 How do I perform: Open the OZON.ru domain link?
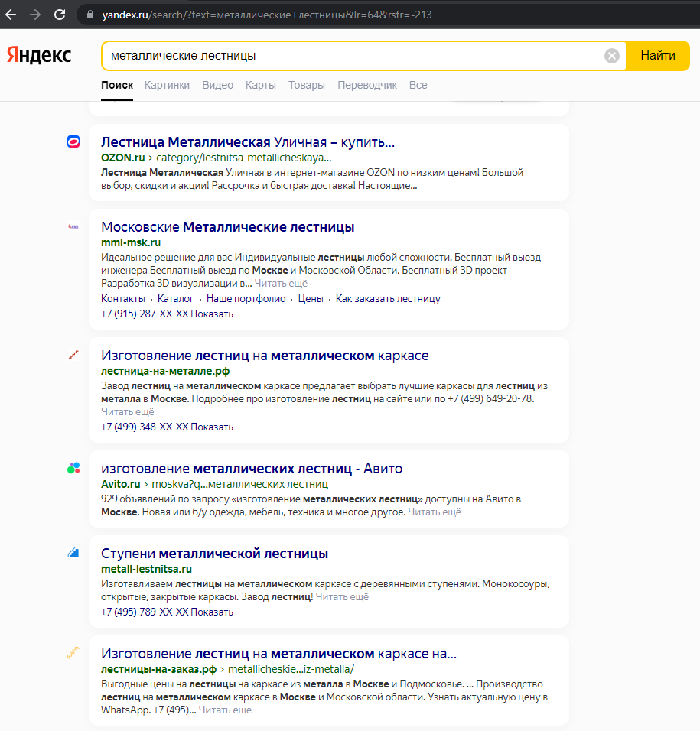click(x=123, y=158)
